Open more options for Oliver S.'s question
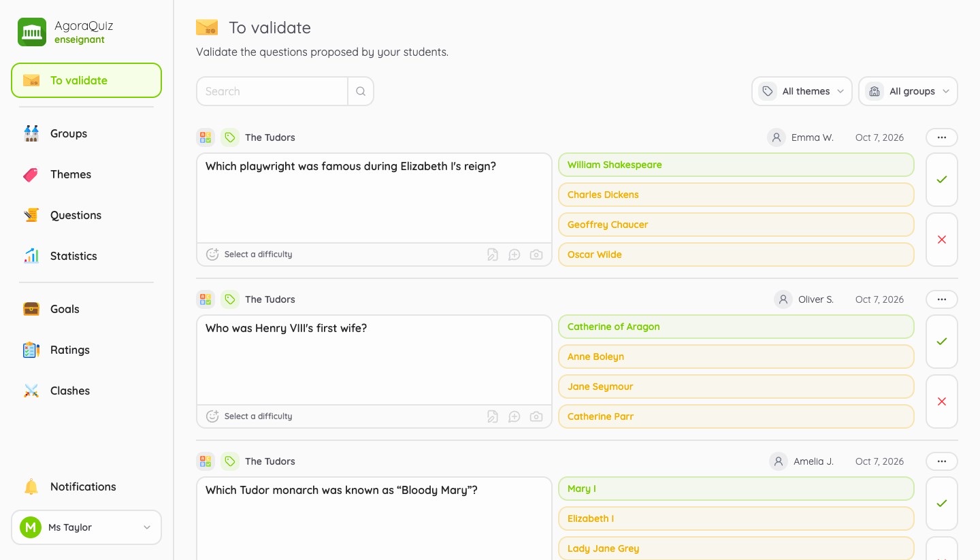The width and height of the screenshot is (980, 560). coord(942,299)
